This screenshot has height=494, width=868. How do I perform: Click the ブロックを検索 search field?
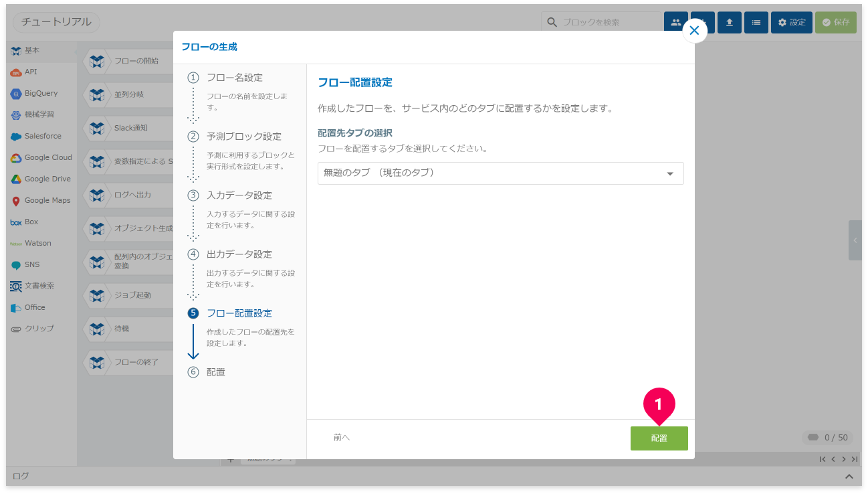(601, 22)
